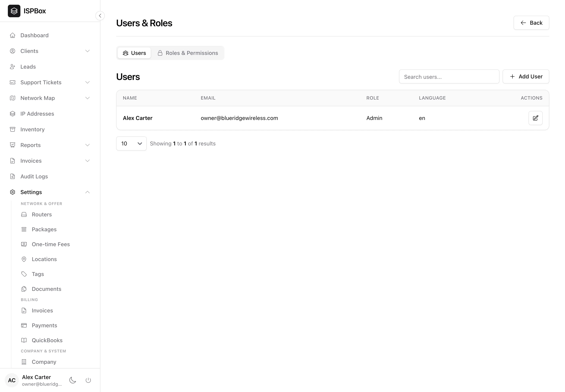Screen dimensions: 565x392
Task: Click the ISPBox logo icon
Action: click(x=14, y=11)
